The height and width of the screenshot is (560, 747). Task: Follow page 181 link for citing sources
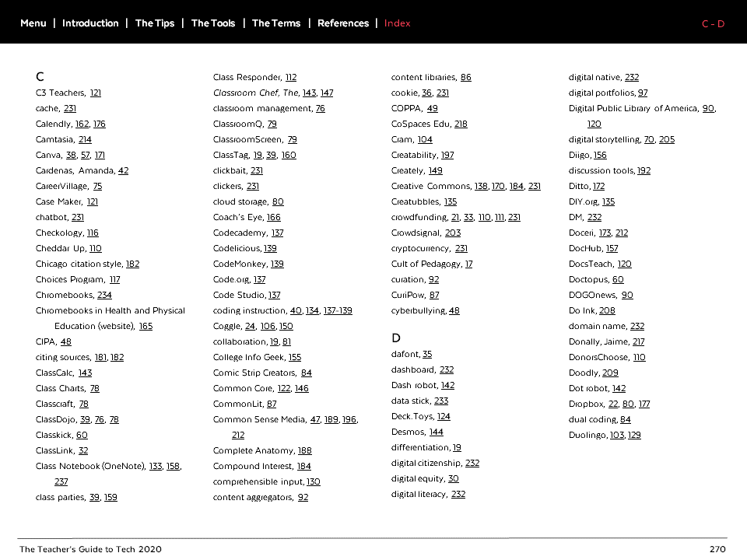coord(100,357)
